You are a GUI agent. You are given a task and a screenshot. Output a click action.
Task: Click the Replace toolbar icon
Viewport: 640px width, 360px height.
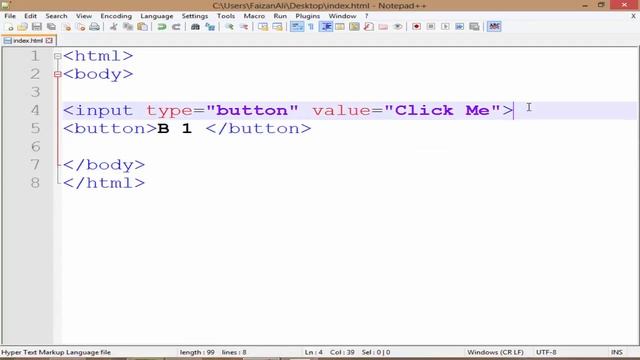(x=210, y=27)
